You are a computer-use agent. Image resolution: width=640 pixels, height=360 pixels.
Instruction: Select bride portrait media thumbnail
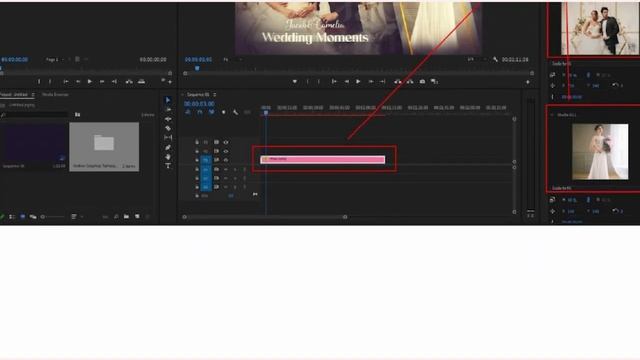tap(600, 152)
